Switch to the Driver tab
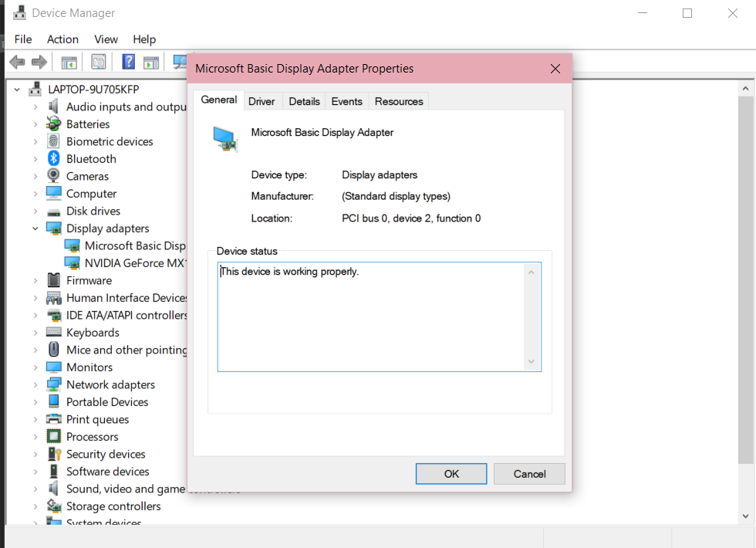This screenshot has height=548, width=756. (x=262, y=101)
